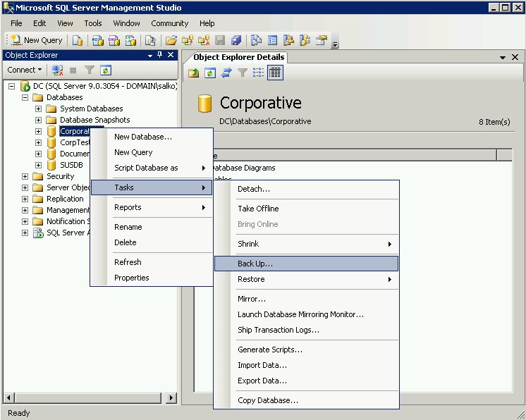
Task: Click Refresh icon in Object Explorer toolbar
Action: pyautogui.click(x=105, y=70)
